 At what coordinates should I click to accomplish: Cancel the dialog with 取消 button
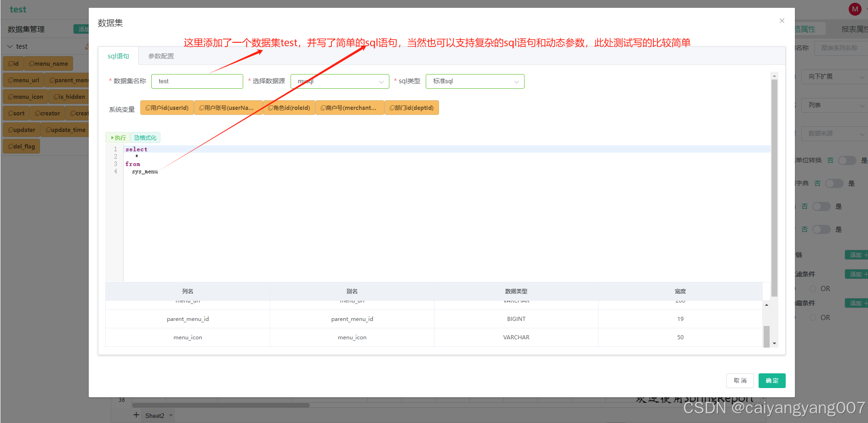[740, 380]
